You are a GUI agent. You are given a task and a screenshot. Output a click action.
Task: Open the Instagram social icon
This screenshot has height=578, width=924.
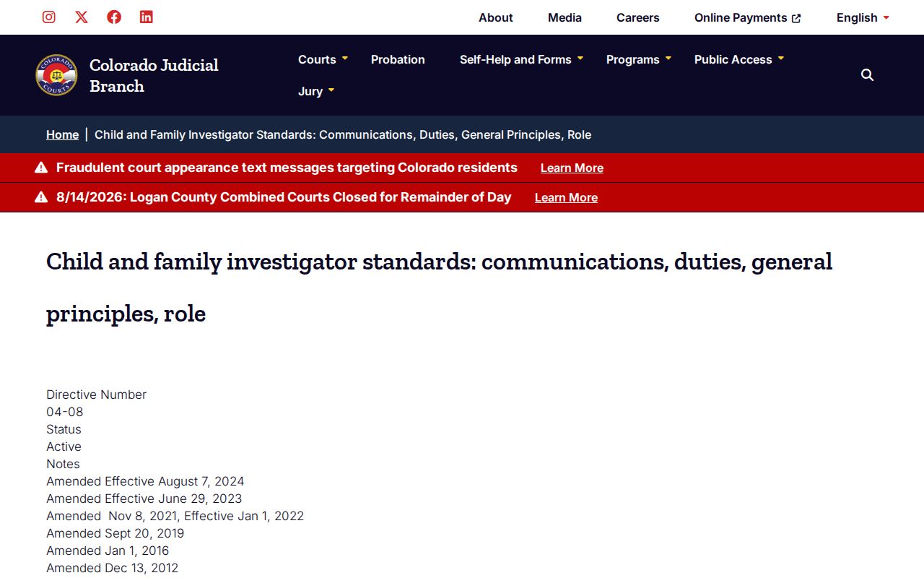pos(49,17)
